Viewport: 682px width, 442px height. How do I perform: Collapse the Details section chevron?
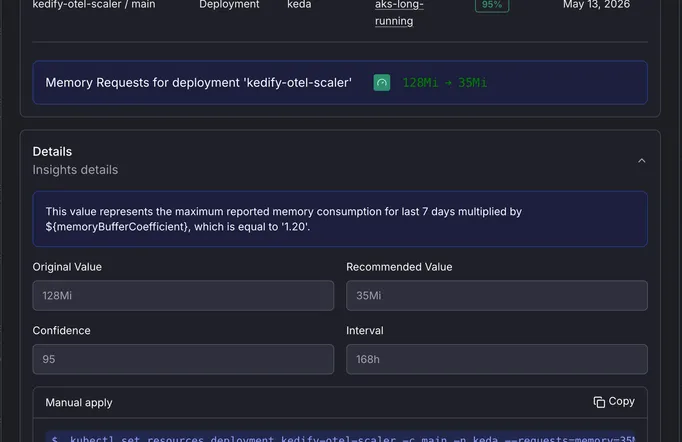[642, 161]
